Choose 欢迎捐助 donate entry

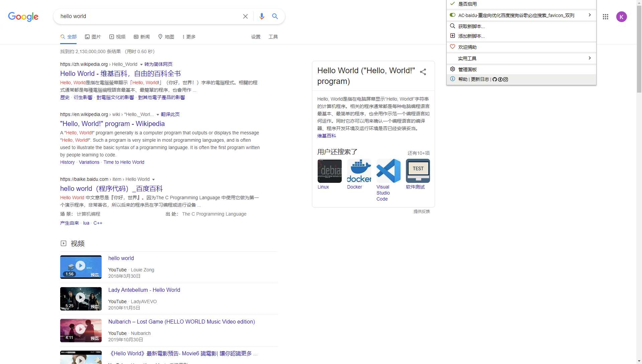point(521,47)
